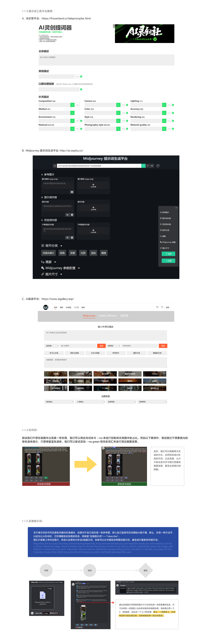Viewport: 212px width, 644px height.
Task: Open the 人物镜头 dropdown
Action: (90, 402)
